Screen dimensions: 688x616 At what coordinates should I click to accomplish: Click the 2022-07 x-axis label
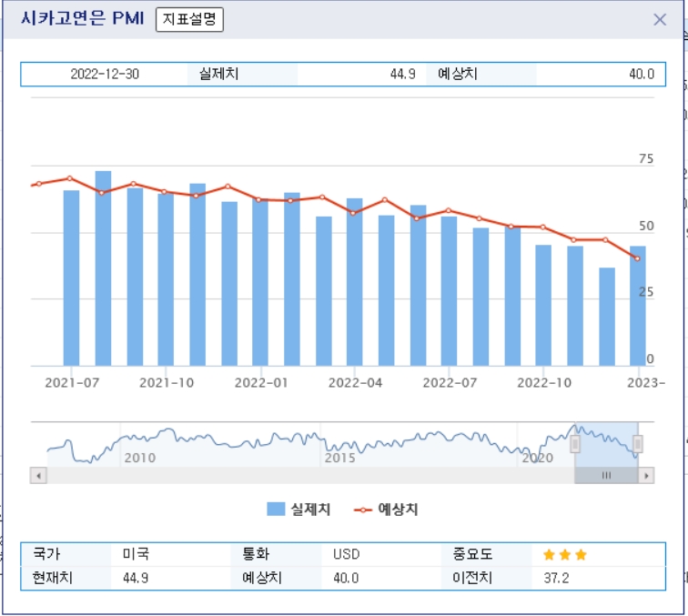(450, 383)
